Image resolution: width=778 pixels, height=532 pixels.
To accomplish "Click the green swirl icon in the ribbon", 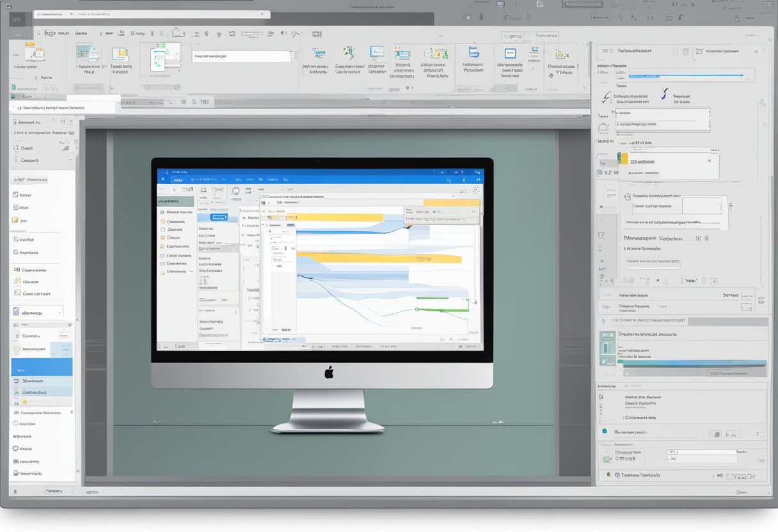I will [x=349, y=52].
